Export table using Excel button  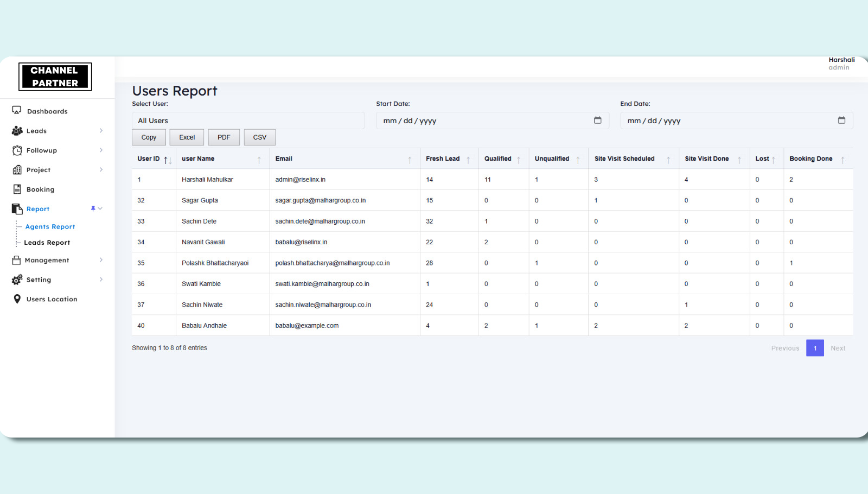(x=187, y=137)
